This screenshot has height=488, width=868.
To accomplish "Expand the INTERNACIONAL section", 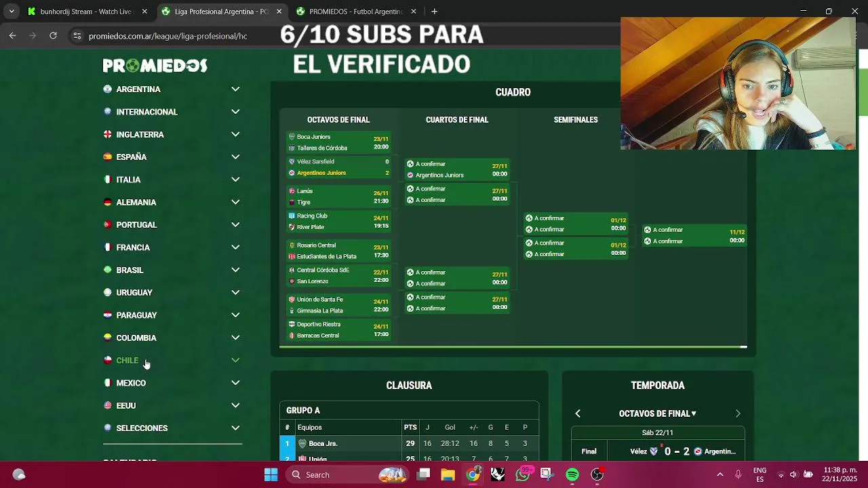I will (235, 112).
